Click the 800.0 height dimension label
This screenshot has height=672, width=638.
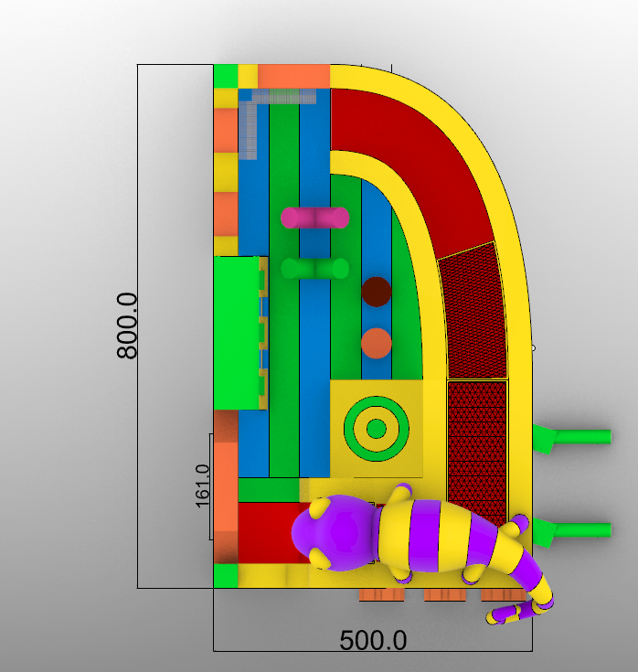pos(127,325)
